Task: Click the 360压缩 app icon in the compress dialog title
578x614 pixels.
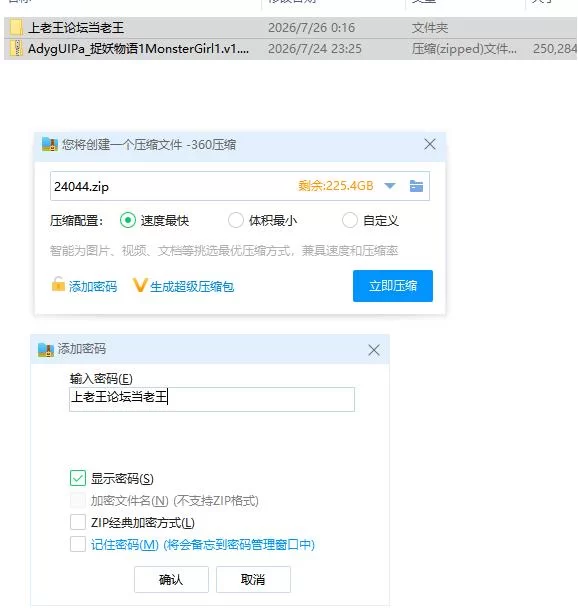Action: pyautogui.click(x=50, y=144)
